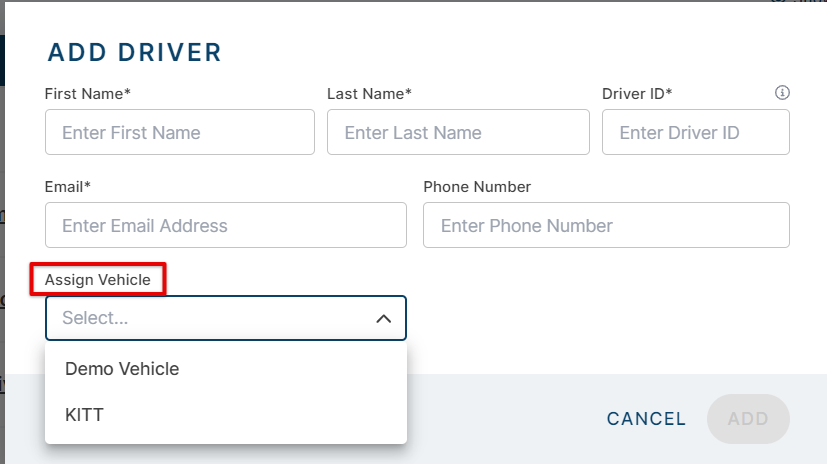This screenshot has height=464, width=827.
Task: Click the Phone Number label
Action: [x=477, y=187]
